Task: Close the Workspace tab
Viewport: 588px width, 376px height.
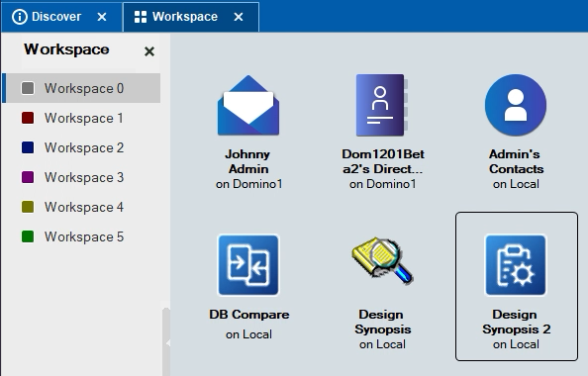Action: [x=239, y=17]
